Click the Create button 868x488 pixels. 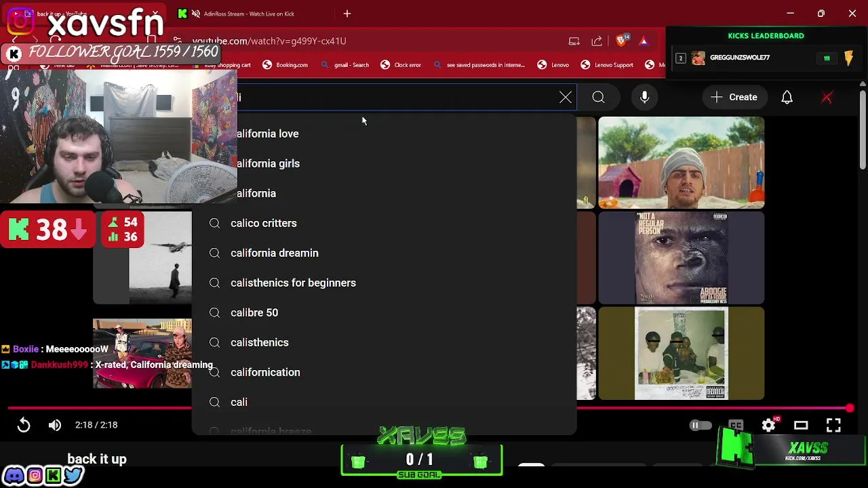[734, 97]
